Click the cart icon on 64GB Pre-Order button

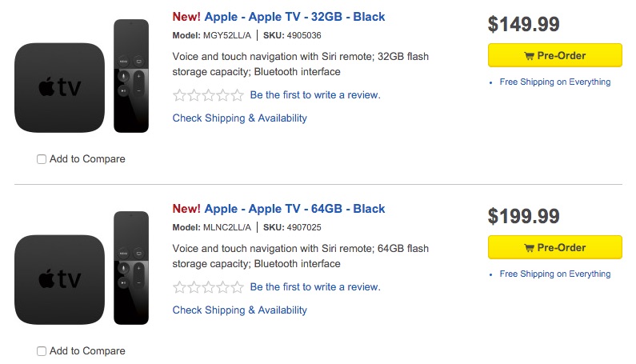coord(529,248)
